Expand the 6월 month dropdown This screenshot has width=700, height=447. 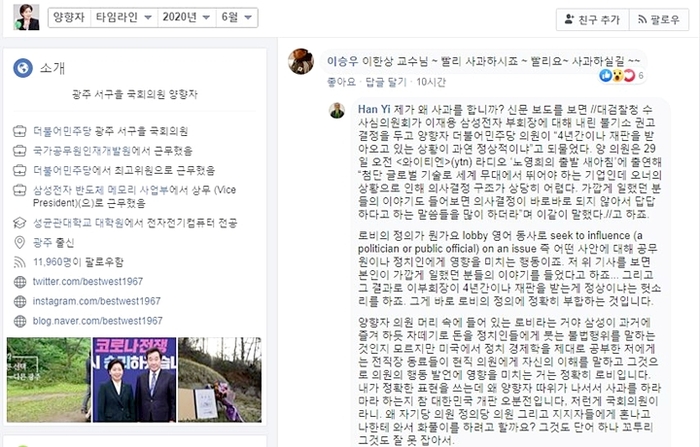(x=237, y=17)
